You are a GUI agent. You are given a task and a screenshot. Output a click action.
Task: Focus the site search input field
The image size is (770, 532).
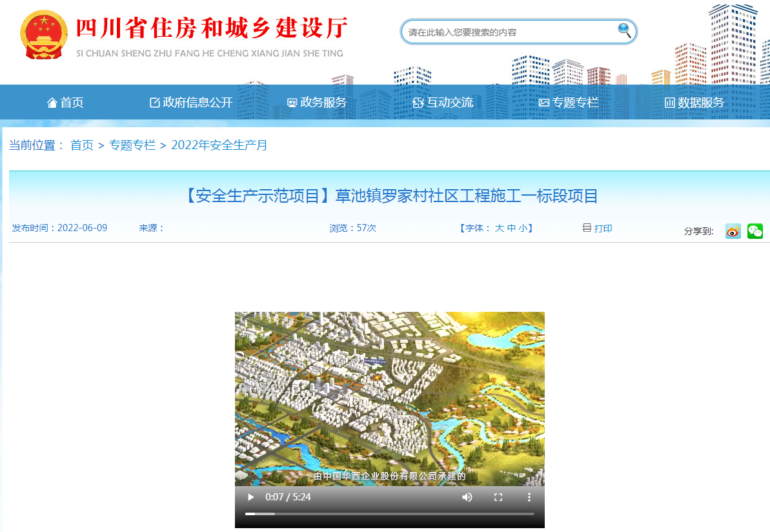click(x=507, y=32)
